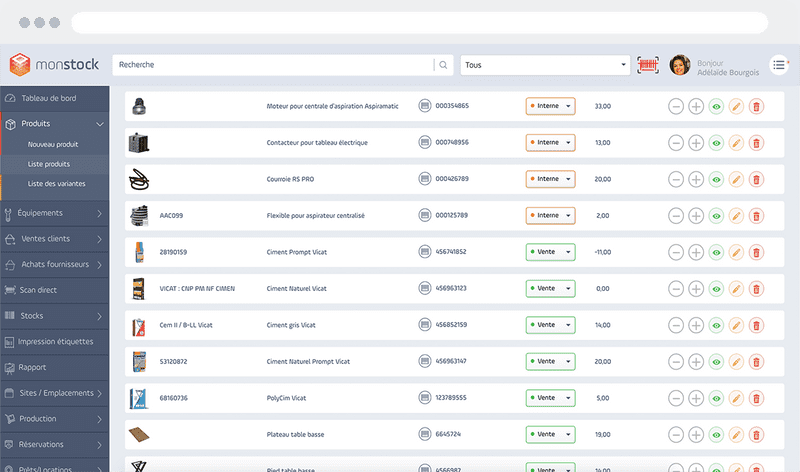Click the browser address bar
The image size is (800, 472).
tap(419, 22)
